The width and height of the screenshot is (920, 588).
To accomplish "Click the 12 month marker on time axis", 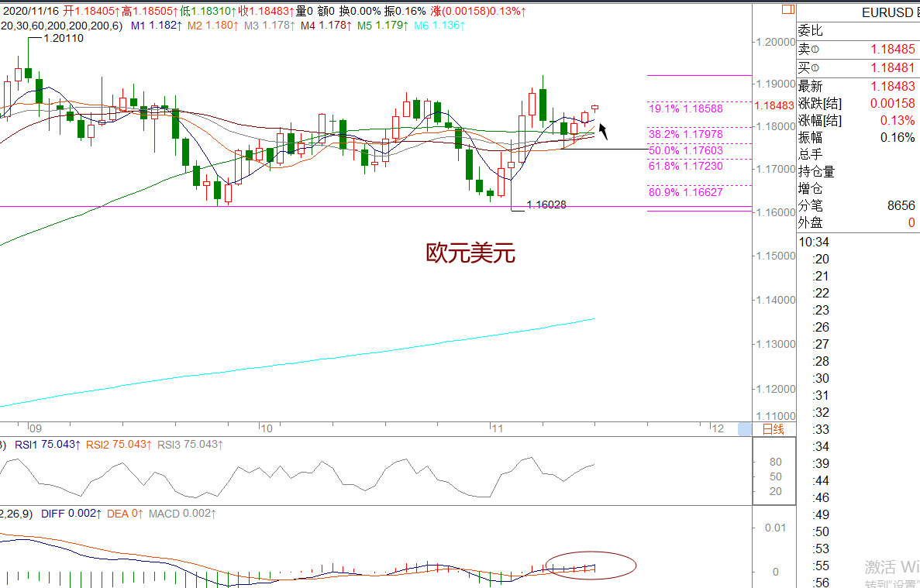I will click(718, 428).
